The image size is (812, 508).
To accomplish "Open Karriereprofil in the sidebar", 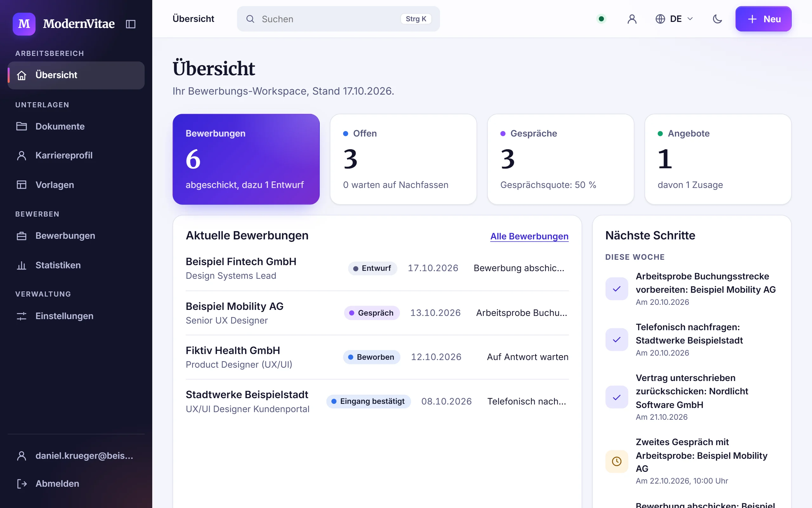I will tap(76, 155).
